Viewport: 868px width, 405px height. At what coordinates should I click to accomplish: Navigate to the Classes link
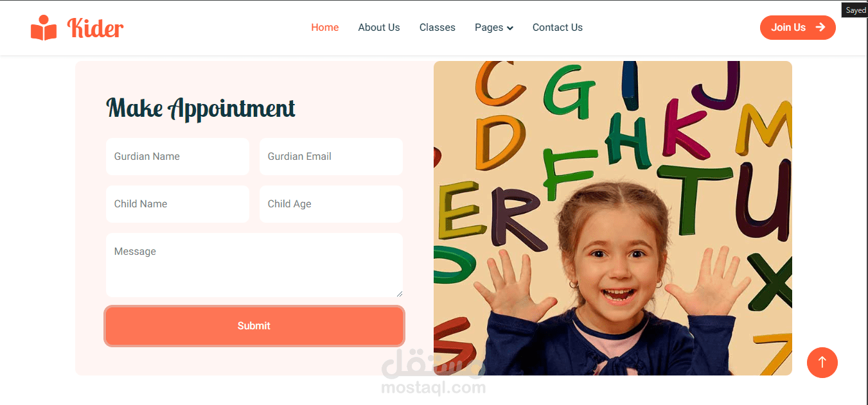click(438, 28)
